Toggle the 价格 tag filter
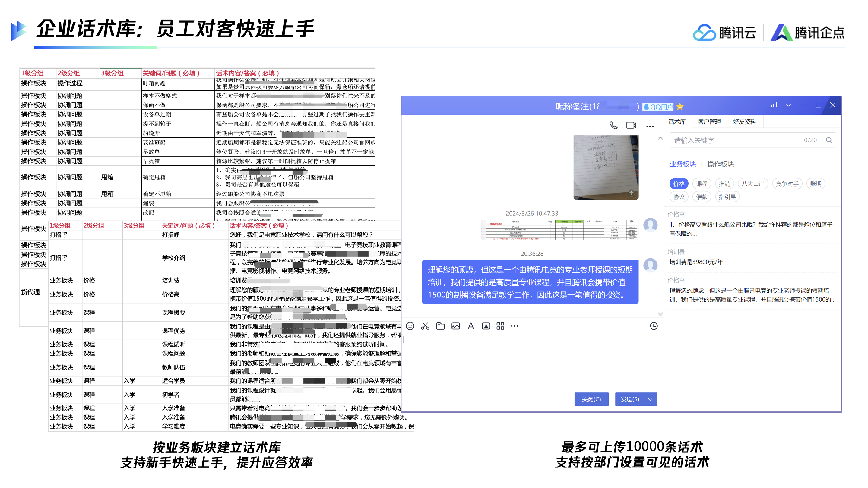This screenshot has height=488, width=868. click(x=679, y=184)
